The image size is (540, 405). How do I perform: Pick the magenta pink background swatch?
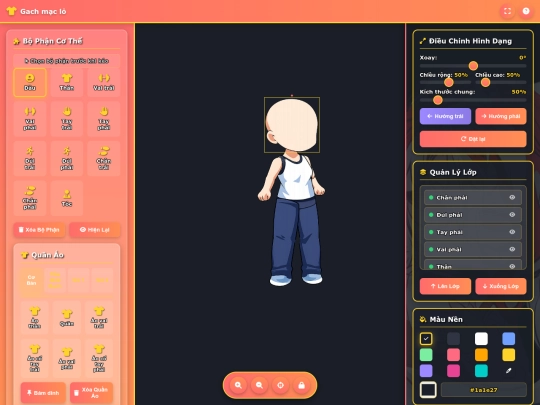point(454,371)
